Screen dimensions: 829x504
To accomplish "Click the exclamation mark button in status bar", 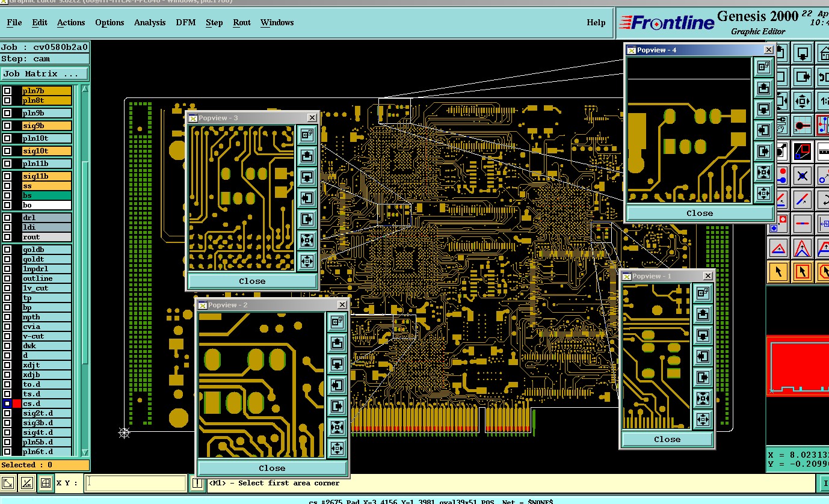I will click(197, 482).
